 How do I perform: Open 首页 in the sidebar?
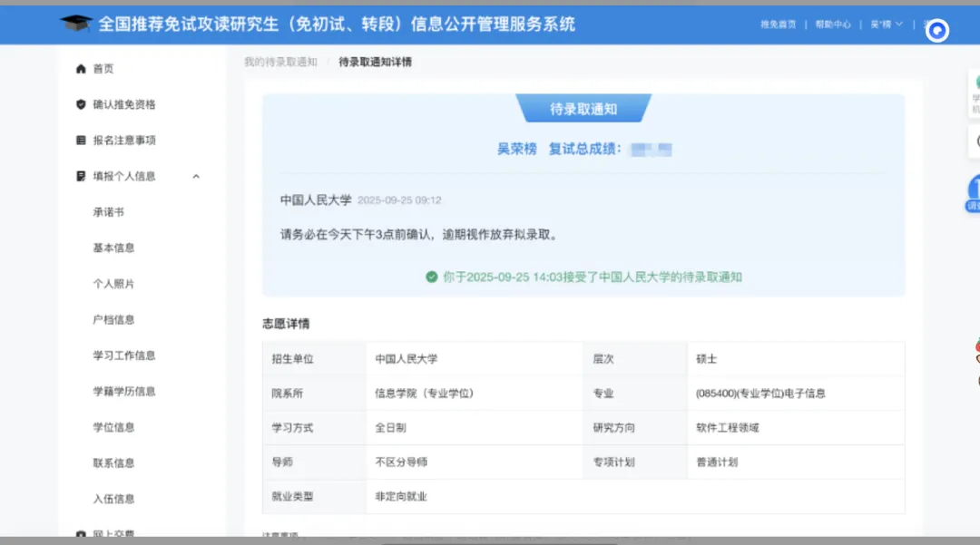[x=103, y=69]
